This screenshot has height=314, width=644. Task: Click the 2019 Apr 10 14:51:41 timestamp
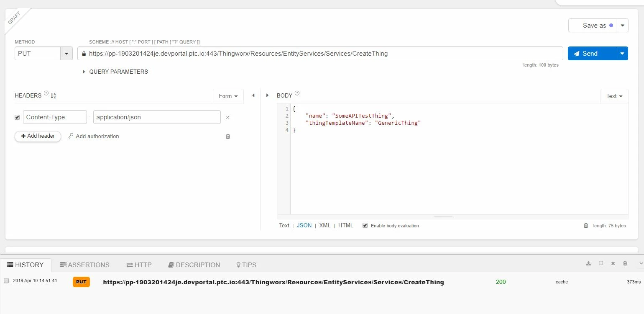click(35, 281)
